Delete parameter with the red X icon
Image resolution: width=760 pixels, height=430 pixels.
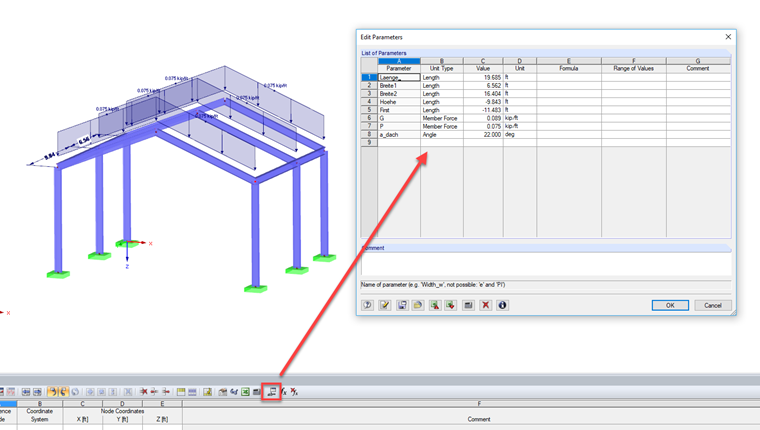[486, 305]
